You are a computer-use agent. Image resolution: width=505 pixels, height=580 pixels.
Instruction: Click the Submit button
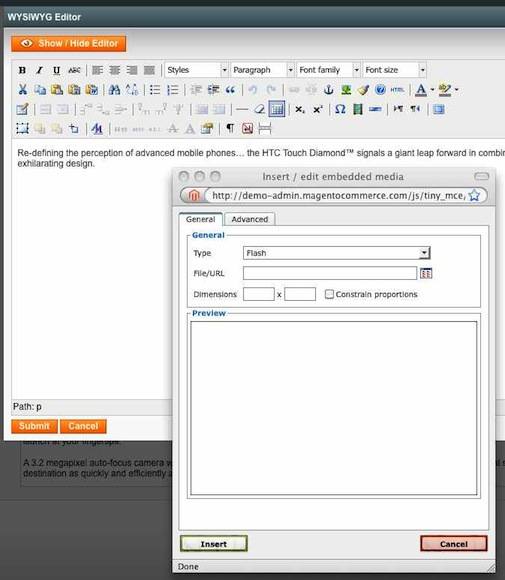point(34,426)
